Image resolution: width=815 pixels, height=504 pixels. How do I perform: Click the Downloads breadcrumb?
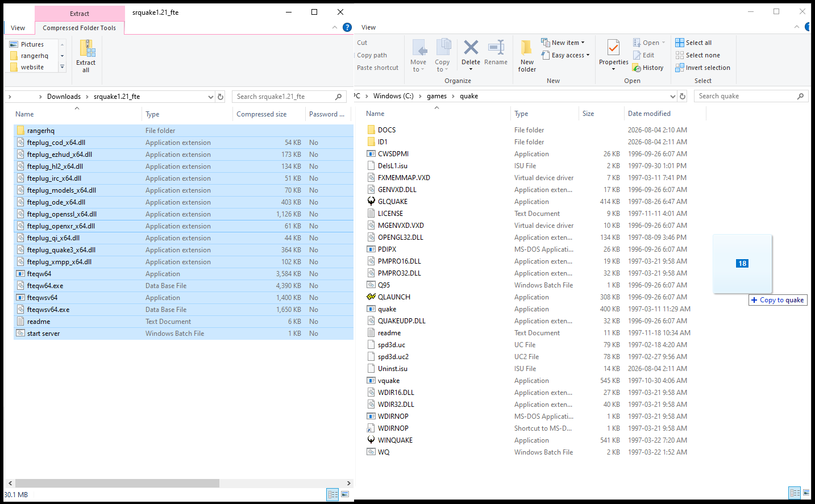[64, 97]
